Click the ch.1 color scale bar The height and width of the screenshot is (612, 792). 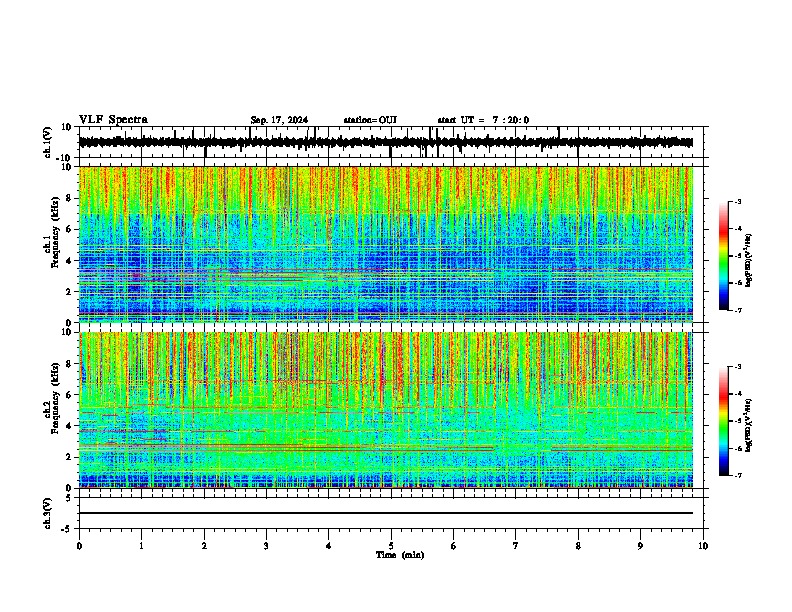(x=724, y=256)
